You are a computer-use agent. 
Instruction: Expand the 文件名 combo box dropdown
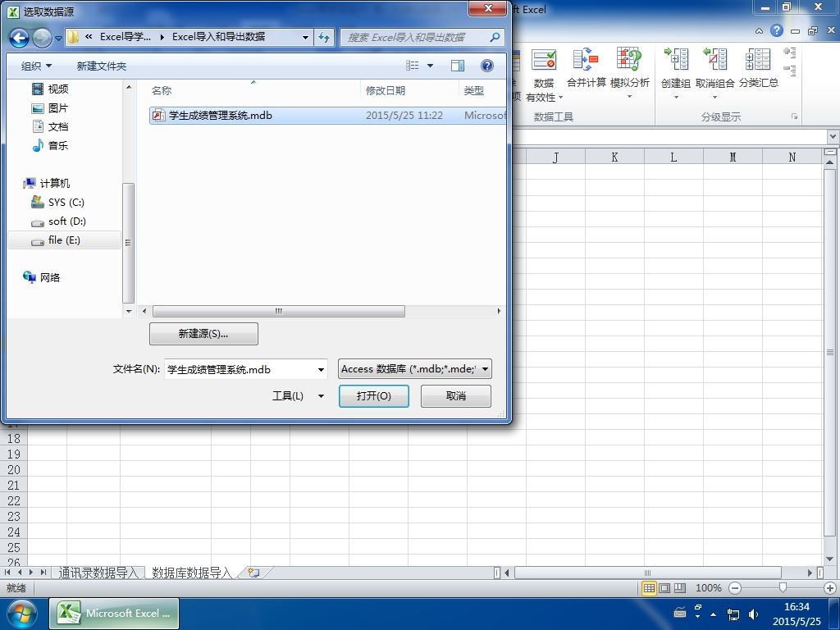pos(321,369)
